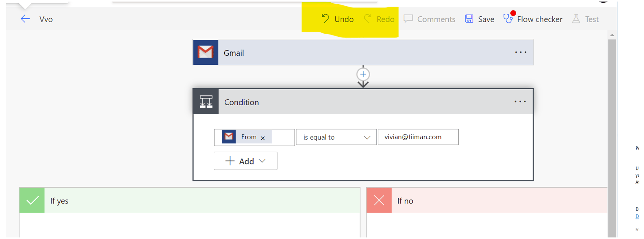Click the If no red X icon
This screenshot has width=644, height=239.
coord(379,200)
